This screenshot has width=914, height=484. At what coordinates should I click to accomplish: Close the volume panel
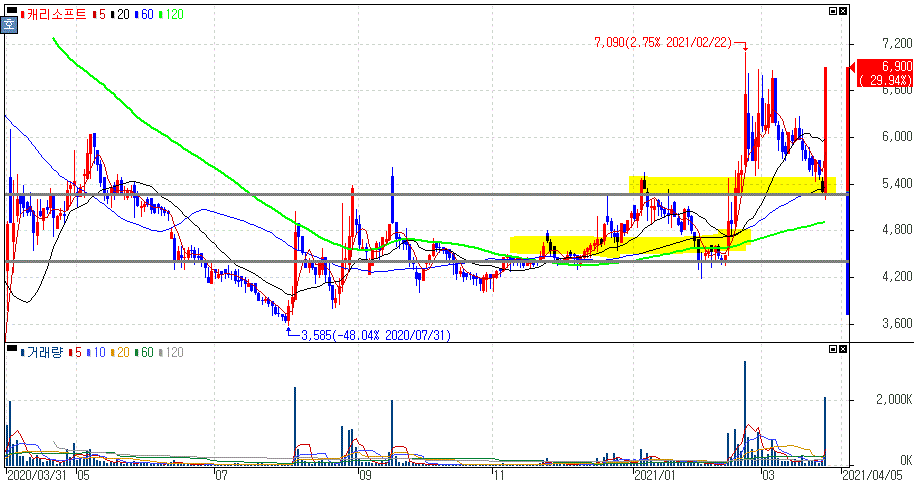pos(843,349)
